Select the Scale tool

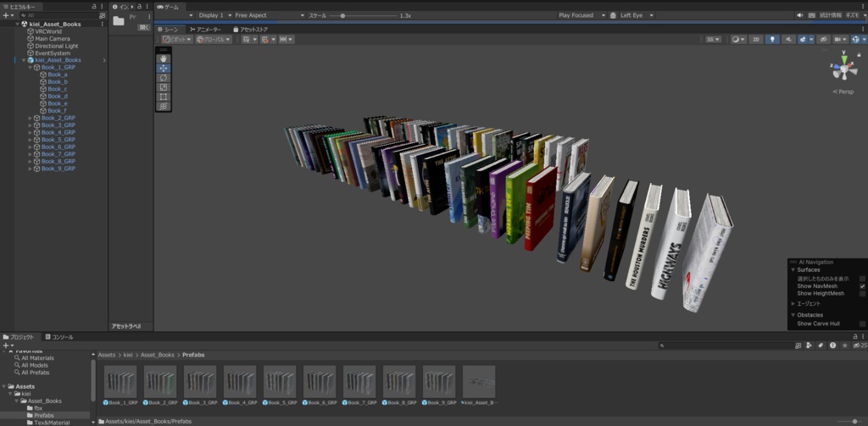(x=164, y=87)
